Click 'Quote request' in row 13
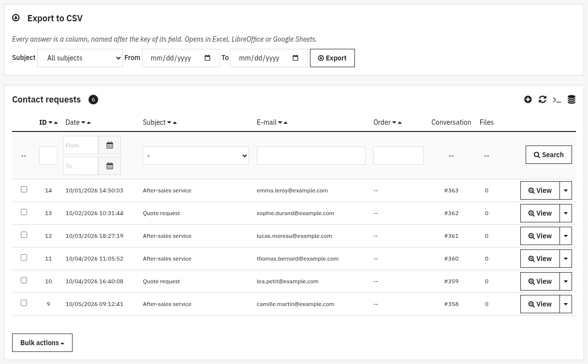Screen dimensions: 588x364 pos(161,213)
